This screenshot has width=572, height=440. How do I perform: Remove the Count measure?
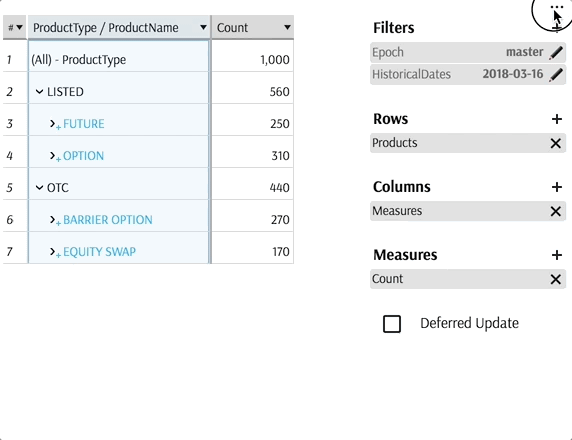pos(556,279)
